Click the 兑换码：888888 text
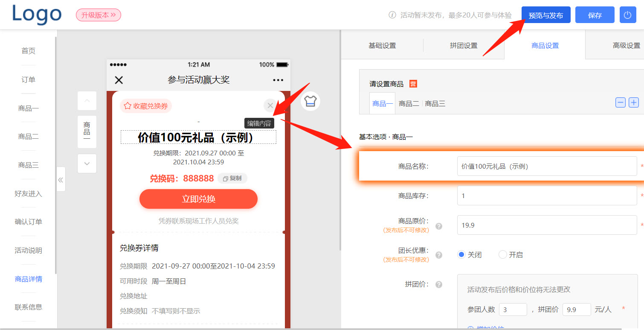 (182, 178)
